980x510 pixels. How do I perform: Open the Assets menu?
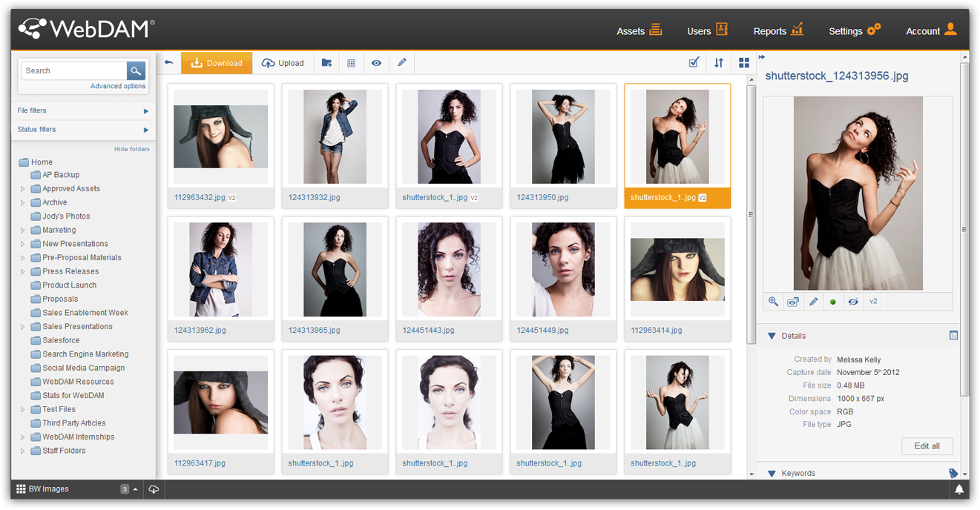639,30
